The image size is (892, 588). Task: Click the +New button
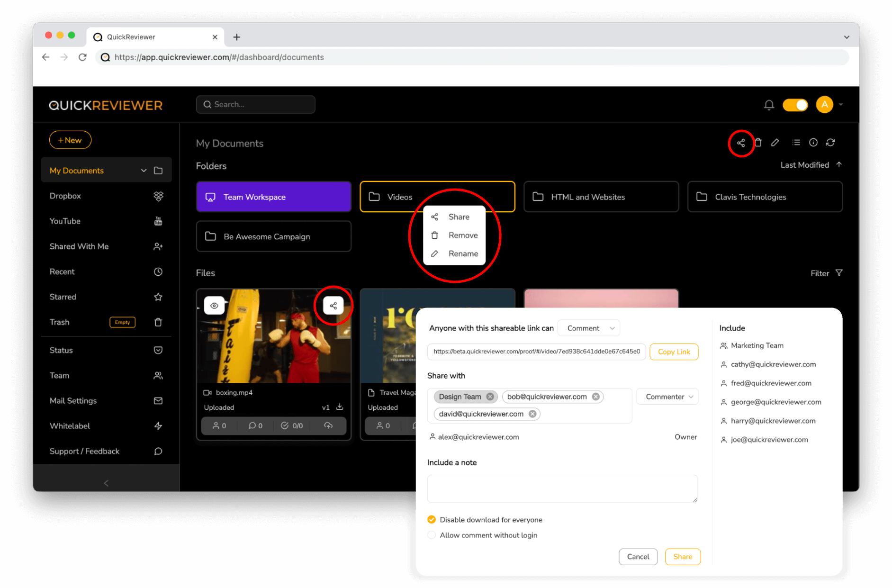point(70,140)
